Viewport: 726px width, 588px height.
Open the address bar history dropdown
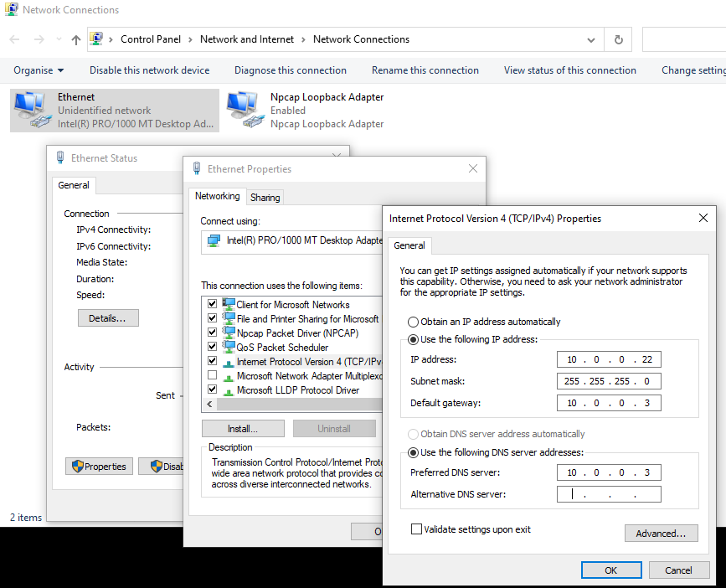590,39
